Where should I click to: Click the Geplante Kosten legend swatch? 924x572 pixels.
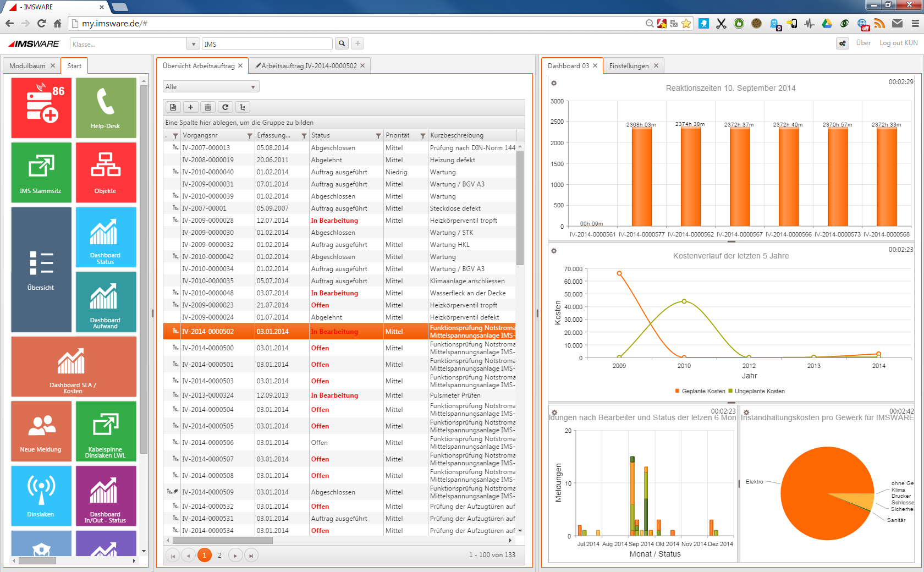pos(677,391)
